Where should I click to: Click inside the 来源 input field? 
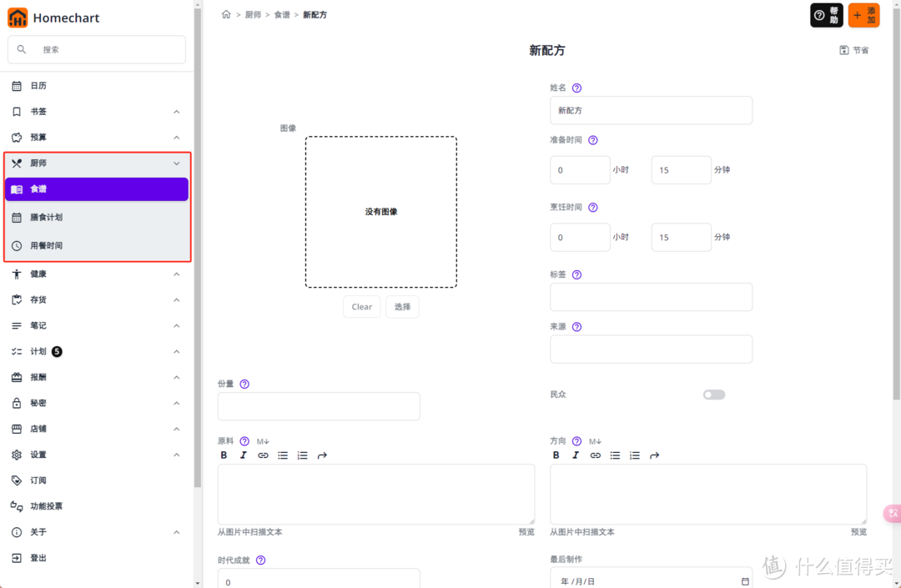coord(651,349)
